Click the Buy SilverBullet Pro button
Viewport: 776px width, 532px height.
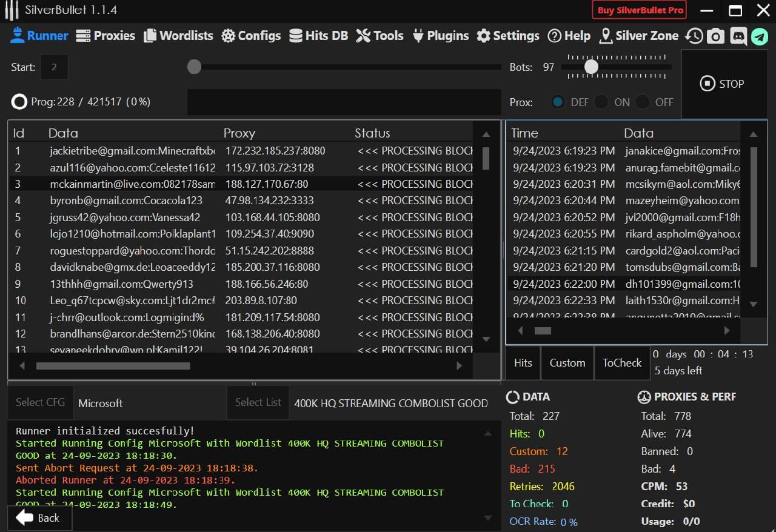tap(640, 10)
